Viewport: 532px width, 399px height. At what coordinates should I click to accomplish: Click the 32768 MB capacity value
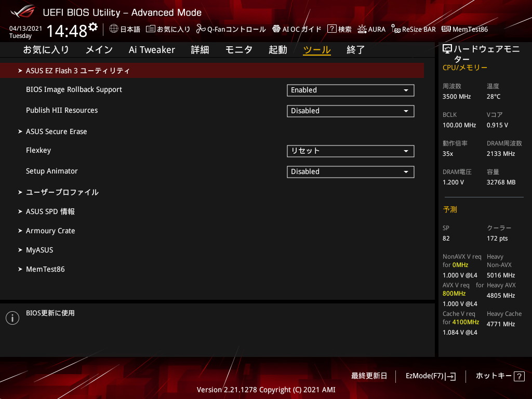(x=501, y=182)
